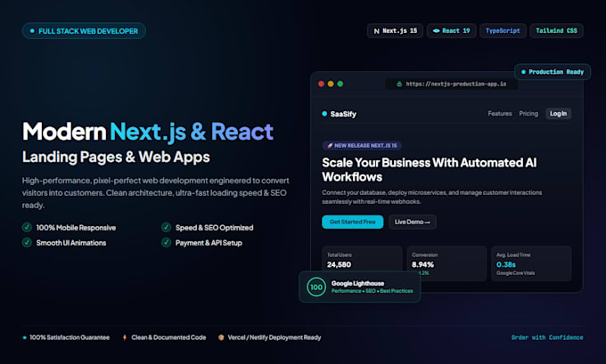The width and height of the screenshot is (606, 364).
Task: Click the dot inside Production Ready badge
Action: pos(523,72)
